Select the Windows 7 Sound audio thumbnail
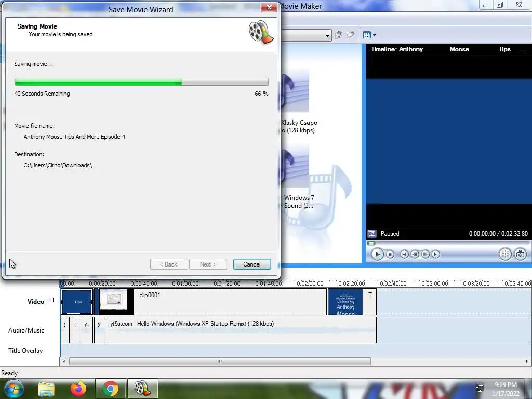This screenshot has width=532, height=399. tap(295, 166)
